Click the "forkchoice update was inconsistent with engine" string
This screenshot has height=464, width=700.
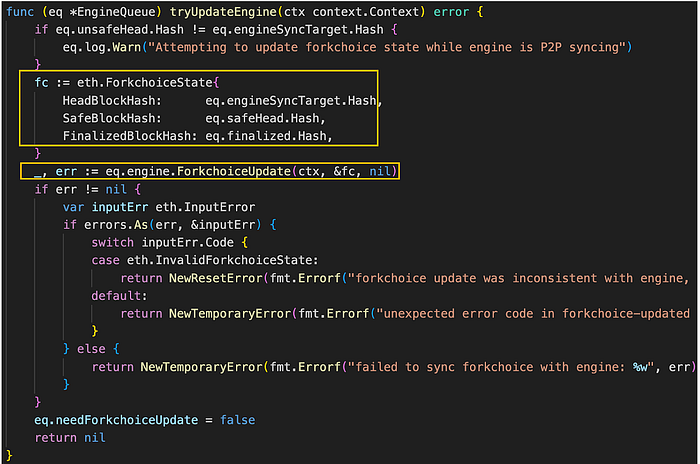click(518, 279)
